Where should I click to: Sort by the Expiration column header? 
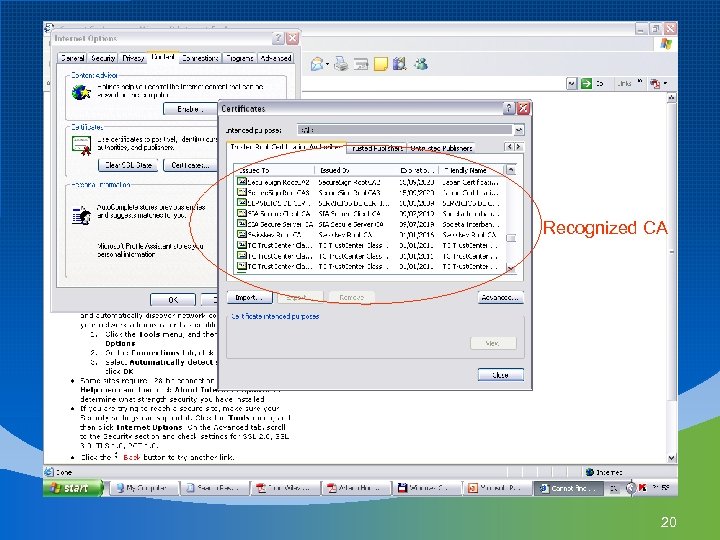pyautogui.click(x=417, y=170)
